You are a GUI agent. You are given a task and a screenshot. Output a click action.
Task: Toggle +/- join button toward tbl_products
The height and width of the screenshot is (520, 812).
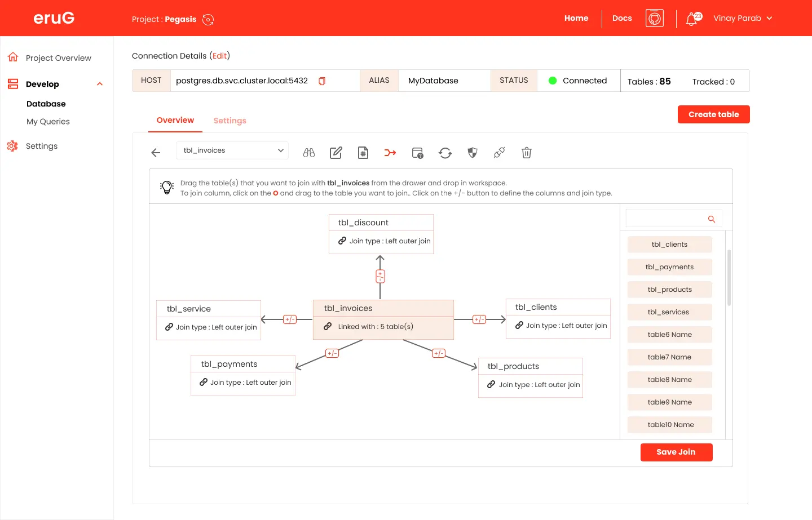(x=439, y=353)
